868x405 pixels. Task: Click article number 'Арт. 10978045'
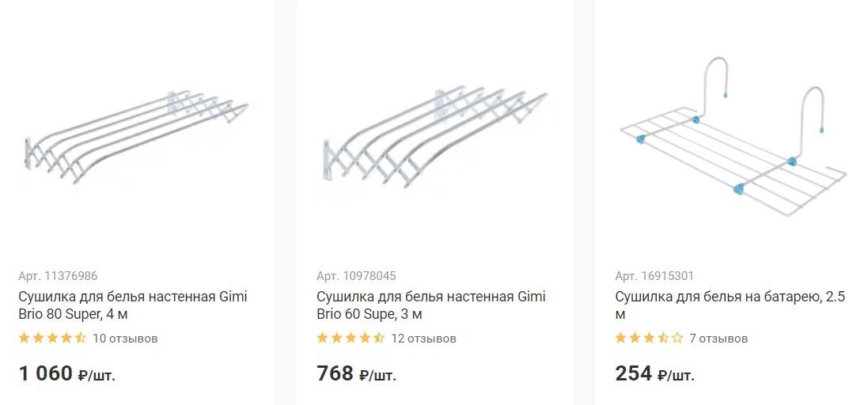pos(356,276)
